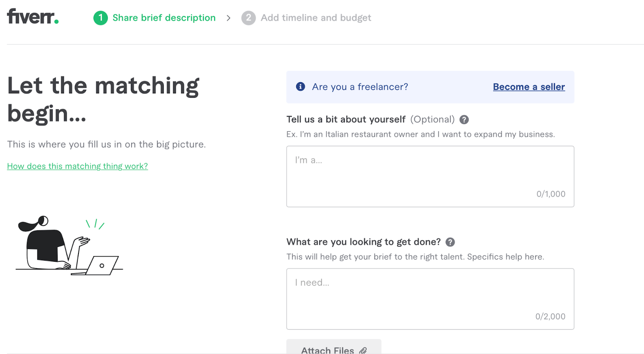This screenshot has width=644, height=354.
Task: Click the green step 1 circle icon
Action: [x=101, y=18]
